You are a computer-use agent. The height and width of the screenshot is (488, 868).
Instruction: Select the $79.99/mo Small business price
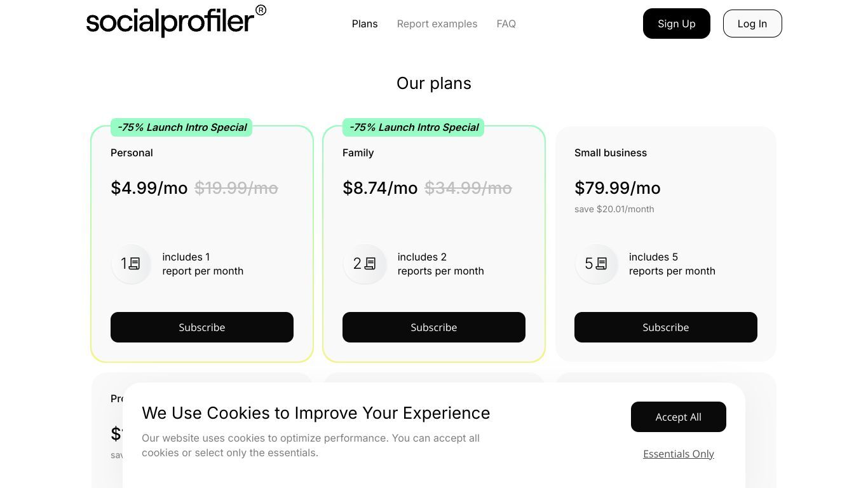pos(618,188)
